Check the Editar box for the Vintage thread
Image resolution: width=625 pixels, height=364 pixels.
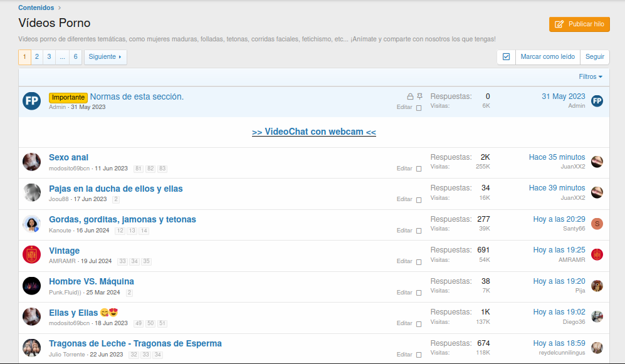pos(419,261)
